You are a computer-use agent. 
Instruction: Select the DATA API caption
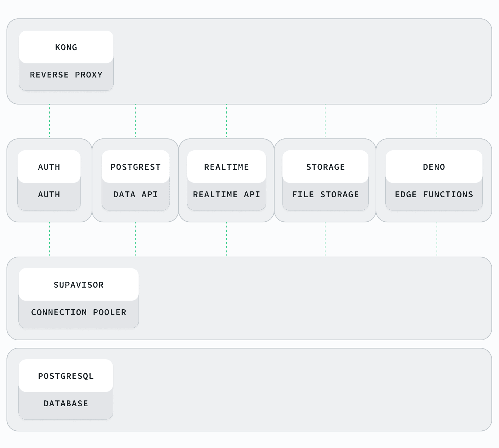(136, 194)
